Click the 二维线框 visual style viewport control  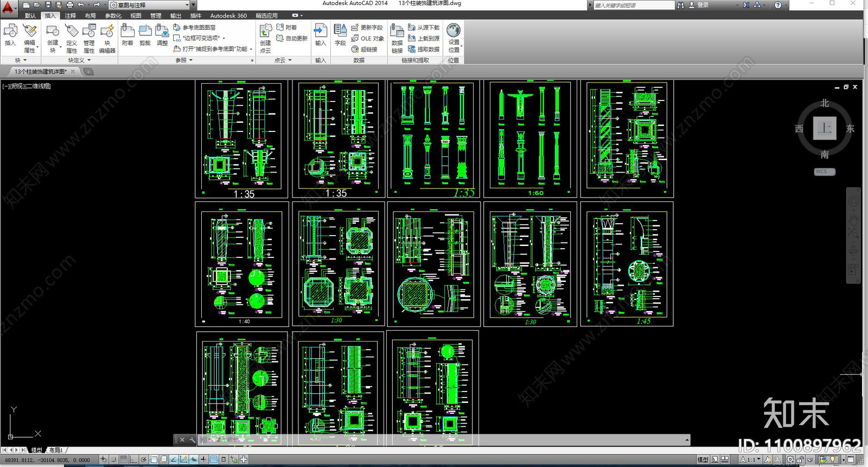pyautogui.click(x=39, y=86)
